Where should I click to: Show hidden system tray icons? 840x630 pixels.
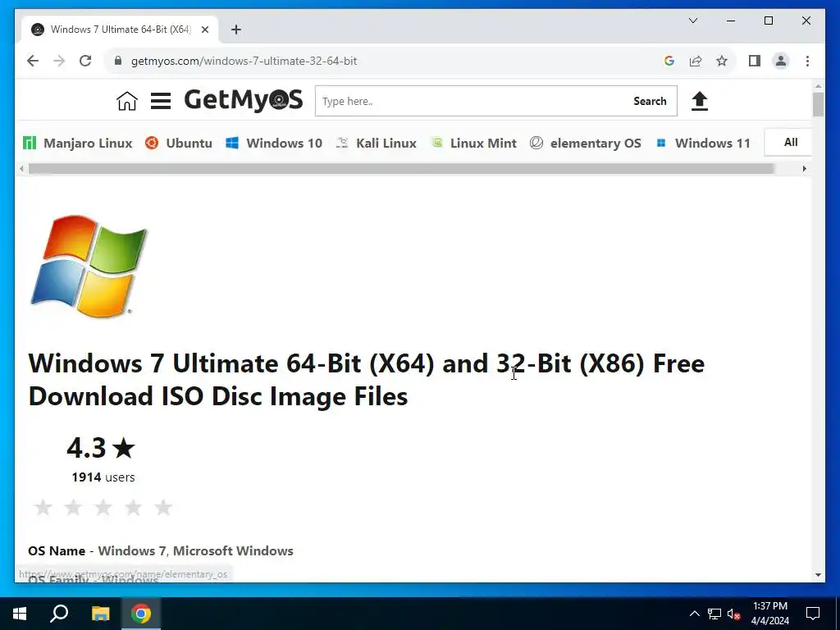tap(694, 614)
